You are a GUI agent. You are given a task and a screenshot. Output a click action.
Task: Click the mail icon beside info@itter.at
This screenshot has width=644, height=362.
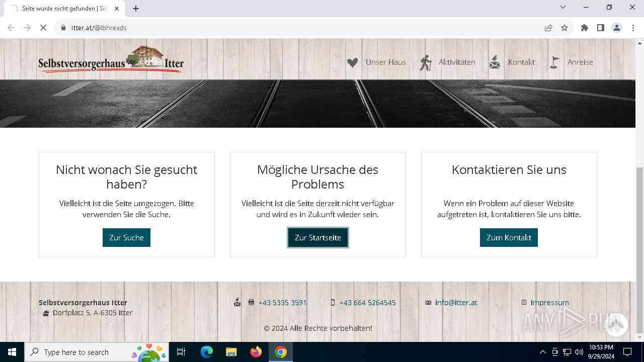(x=428, y=303)
